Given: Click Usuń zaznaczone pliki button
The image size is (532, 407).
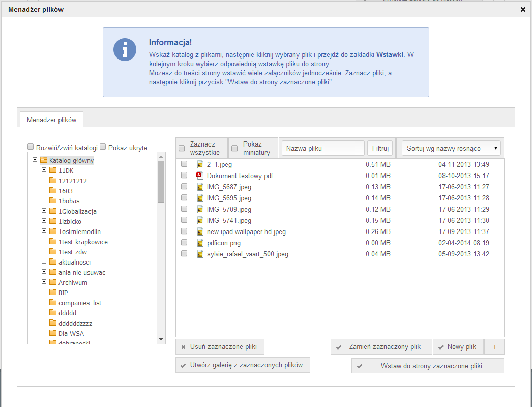Looking at the screenshot, I should tap(220, 347).
